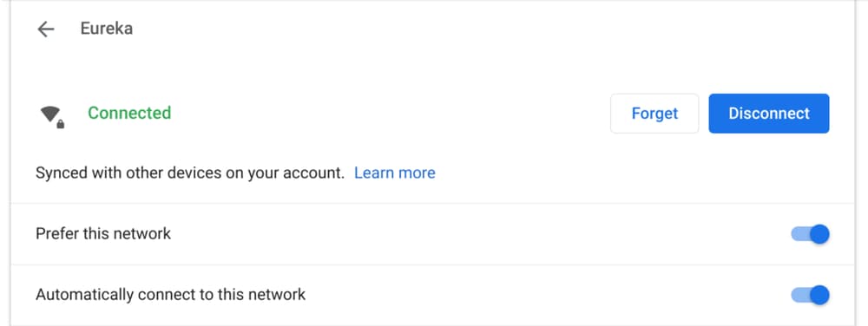
Task: Disable Automatically connect to this network switch
Action: pos(810,295)
